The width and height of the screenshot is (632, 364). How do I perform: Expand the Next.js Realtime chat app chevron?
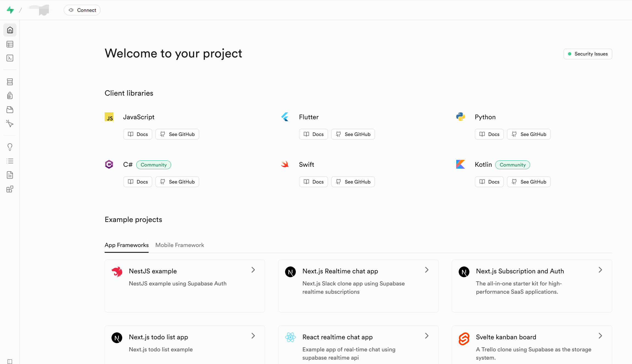(x=427, y=270)
